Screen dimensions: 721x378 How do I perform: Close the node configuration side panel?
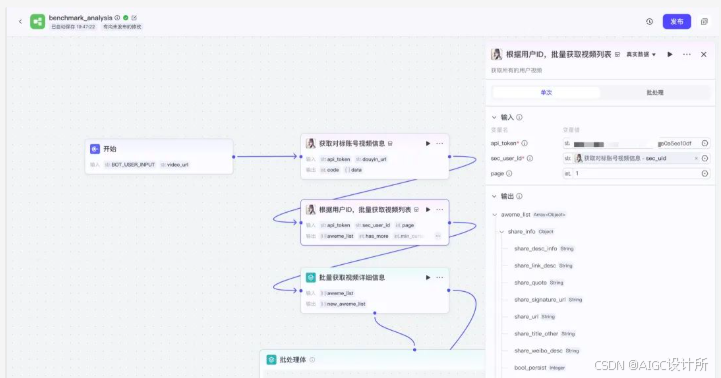(x=704, y=54)
